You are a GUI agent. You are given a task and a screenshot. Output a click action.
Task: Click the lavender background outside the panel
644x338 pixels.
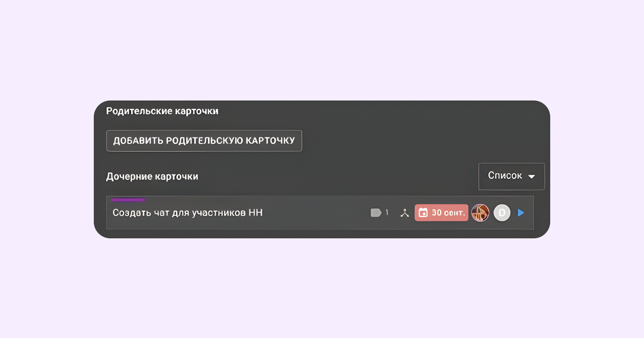[322, 50]
